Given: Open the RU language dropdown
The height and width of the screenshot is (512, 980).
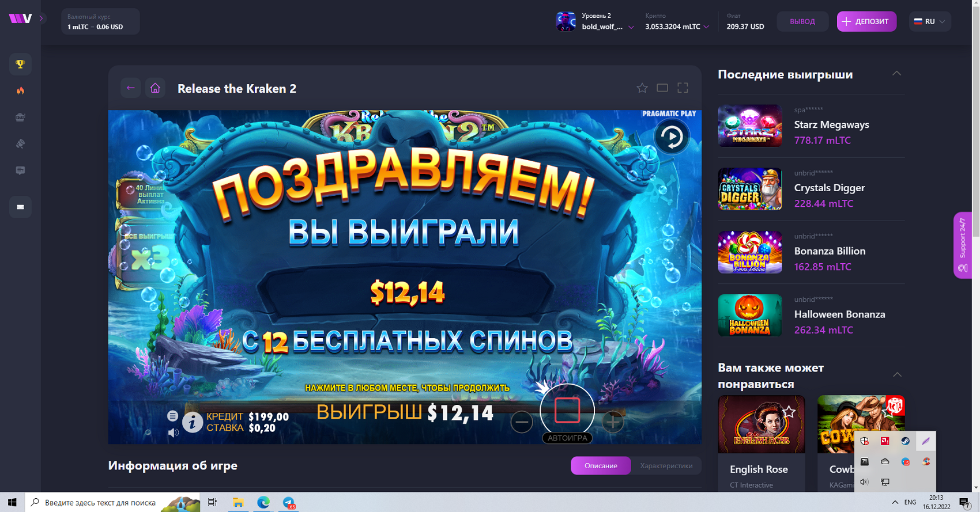Looking at the screenshot, I should [x=930, y=21].
